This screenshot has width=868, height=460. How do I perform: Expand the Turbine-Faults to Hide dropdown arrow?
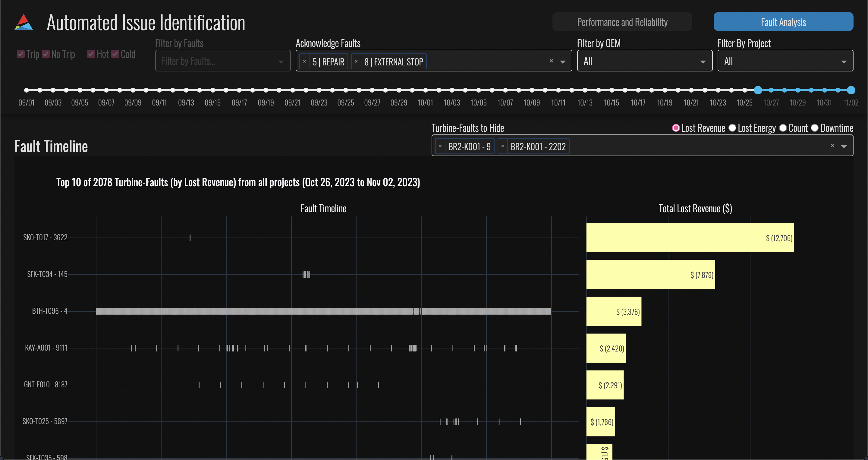pos(844,146)
